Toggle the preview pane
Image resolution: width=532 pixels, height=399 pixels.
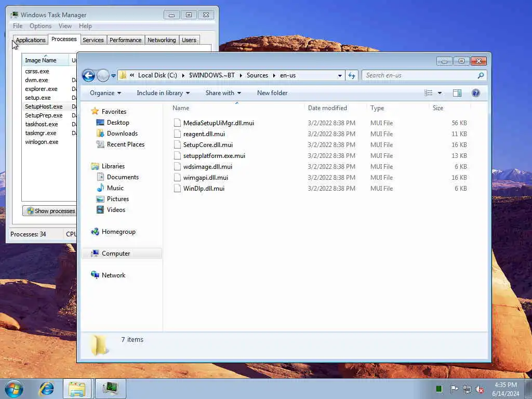[x=457, y=93]
